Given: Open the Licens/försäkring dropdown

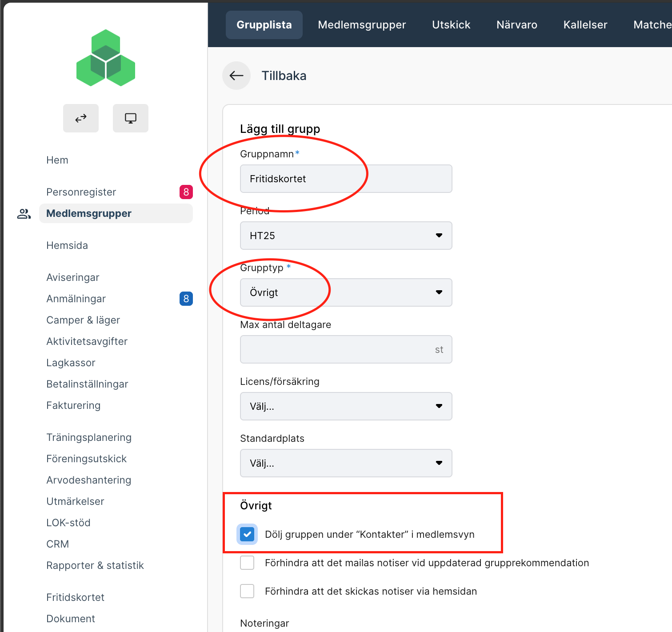Looking at the screenshot, I should [346, 406].
